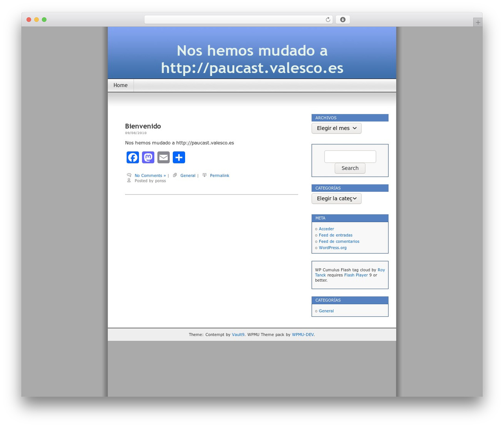Click the Meta widget heading

[350, 218]
